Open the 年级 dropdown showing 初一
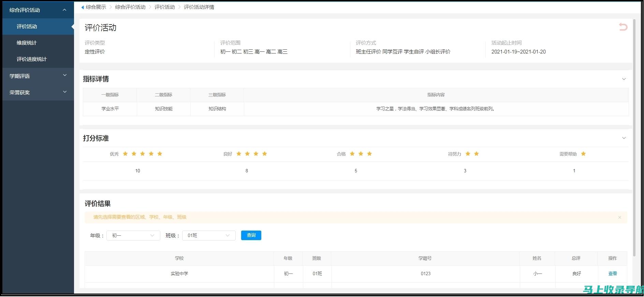Image resolution: width=644 pixels, height=297 pixels. click(x=133, y=235)
